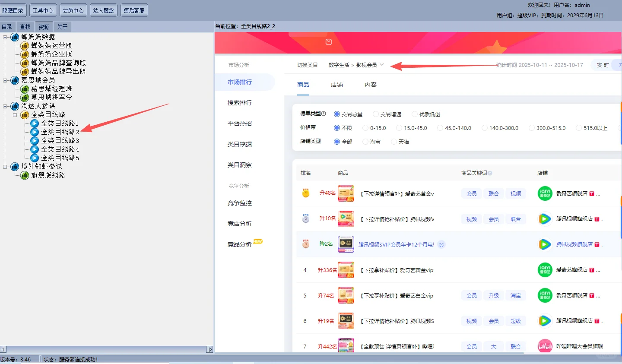Screen dimensions: 622x364
Task: Switch to the 关于 tab
Action: [63, 27]
